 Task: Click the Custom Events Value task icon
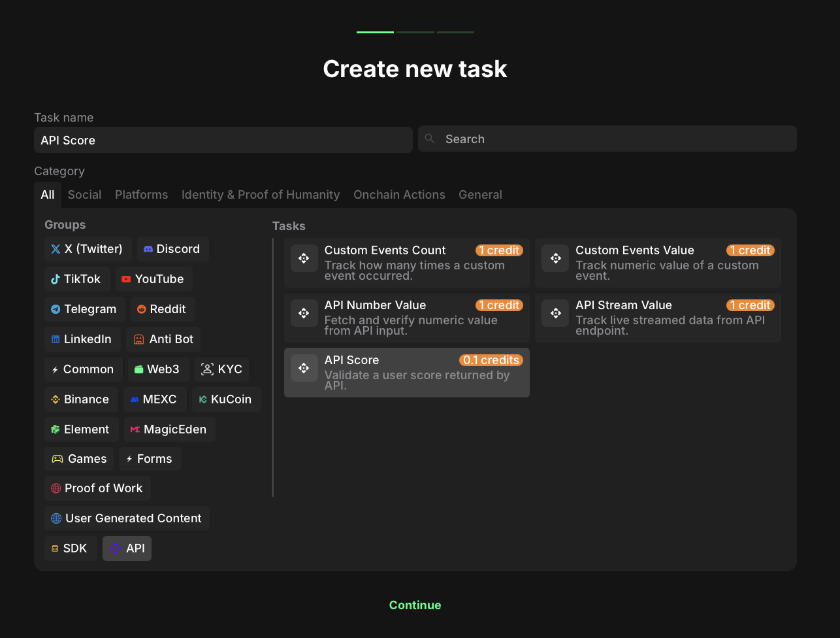555,258
